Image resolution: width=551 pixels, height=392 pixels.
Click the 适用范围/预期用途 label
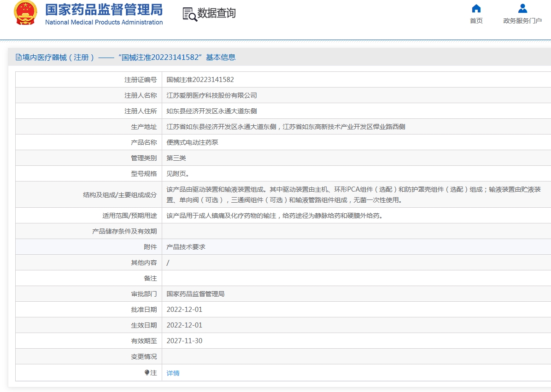coord(129,216)
